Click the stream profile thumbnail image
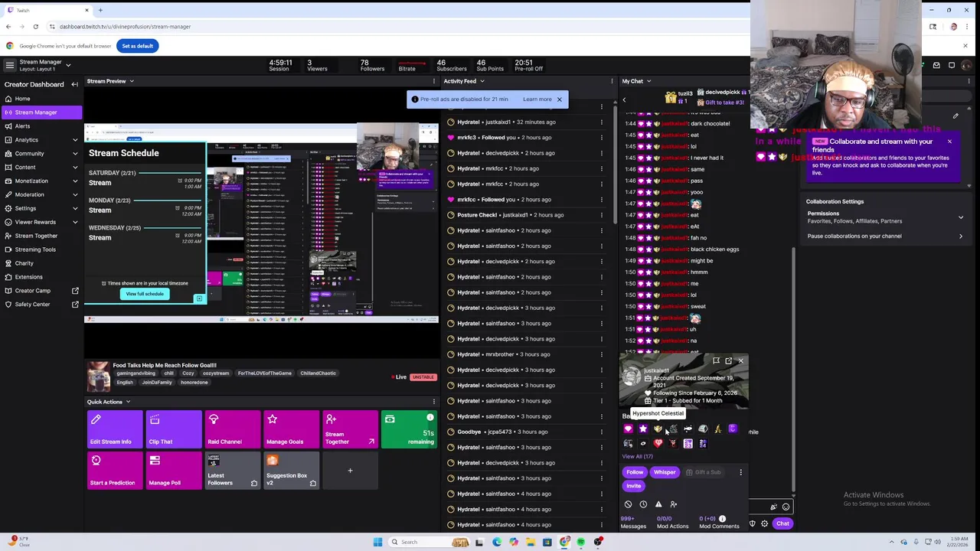The height and width of the screenshot is (551, 980). pyautogui.click(x=98, y=377)
